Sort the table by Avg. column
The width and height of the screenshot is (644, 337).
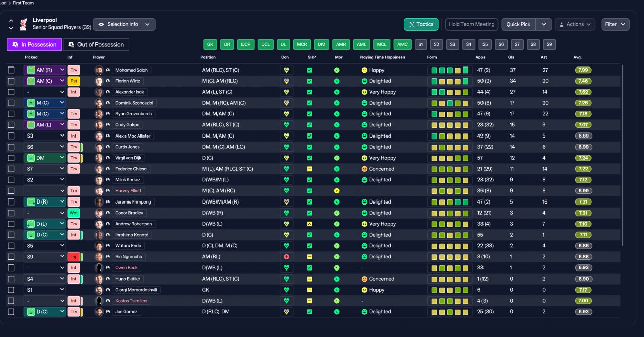(578, 57)
